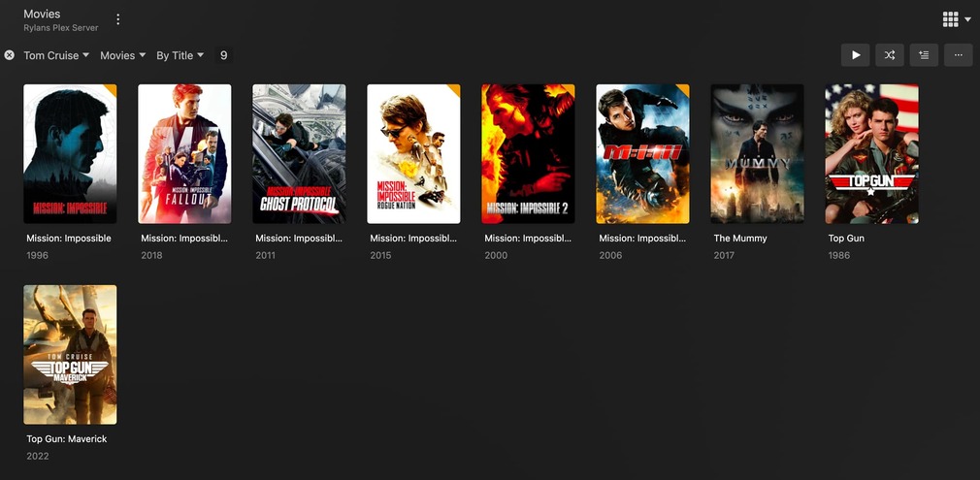Click the movie title above year 2015
The width and height of the screenshot is (980, 480).
coord(413,239)
